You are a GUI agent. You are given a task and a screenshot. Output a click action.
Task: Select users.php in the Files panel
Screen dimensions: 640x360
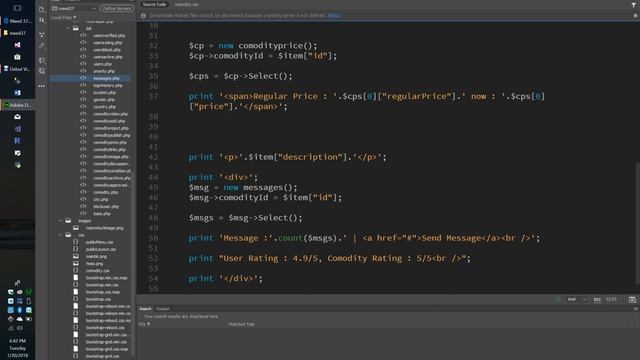[102, 64]
